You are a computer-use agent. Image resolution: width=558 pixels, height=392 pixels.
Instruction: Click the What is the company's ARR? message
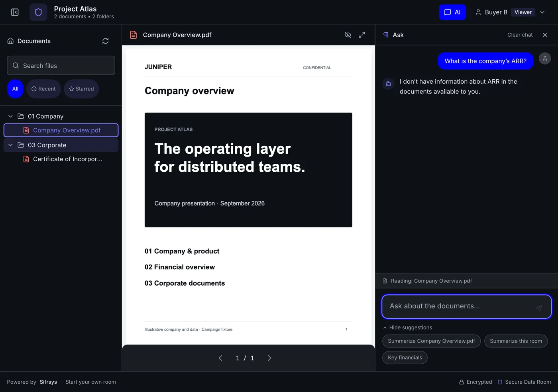pos(485,61)
